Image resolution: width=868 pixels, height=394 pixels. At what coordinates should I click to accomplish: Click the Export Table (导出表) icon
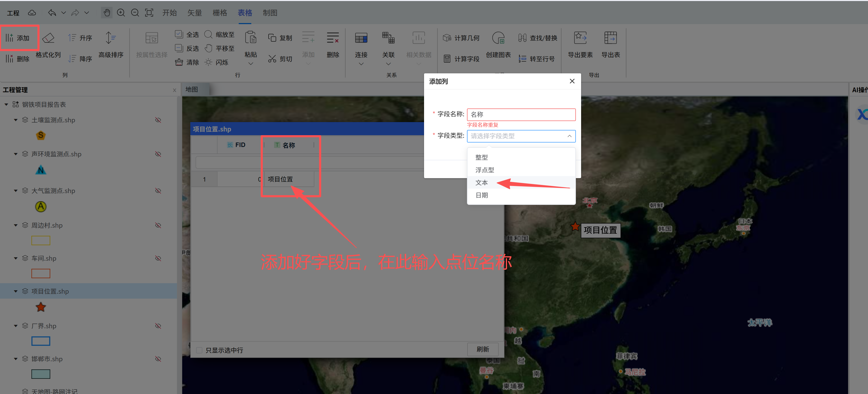[610, 38]
